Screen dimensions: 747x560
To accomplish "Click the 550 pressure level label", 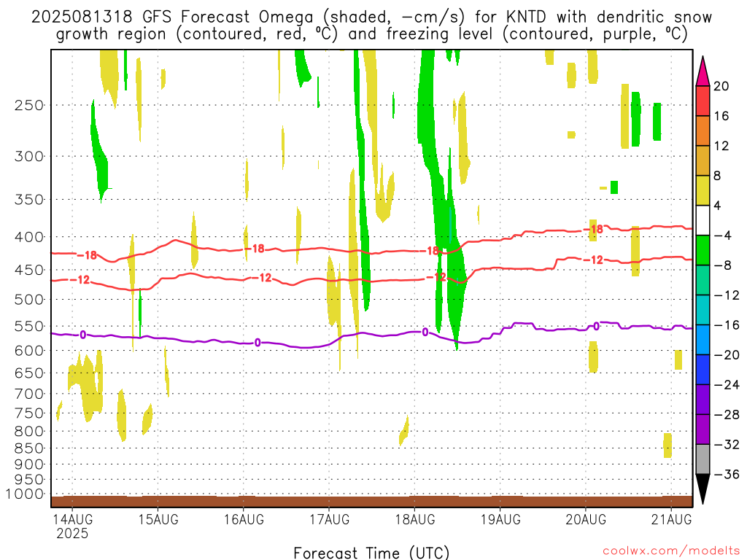I will click(29, 326).
